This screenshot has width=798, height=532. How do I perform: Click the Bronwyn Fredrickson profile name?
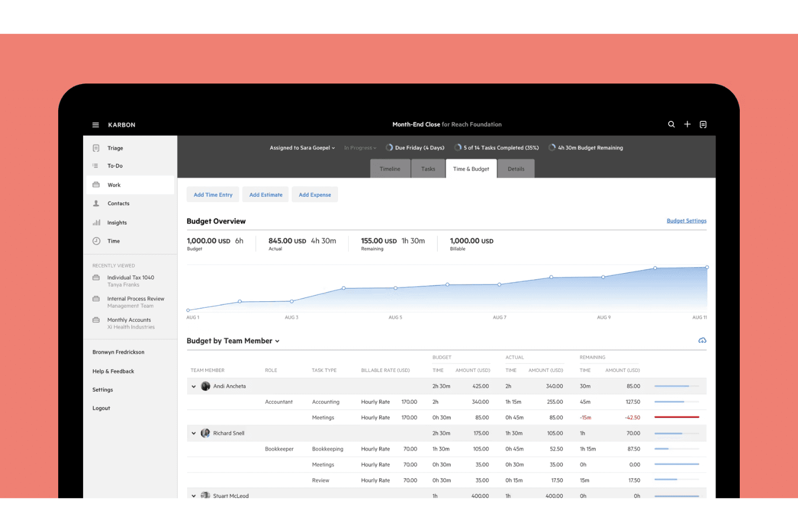click(x=118, y=353)
